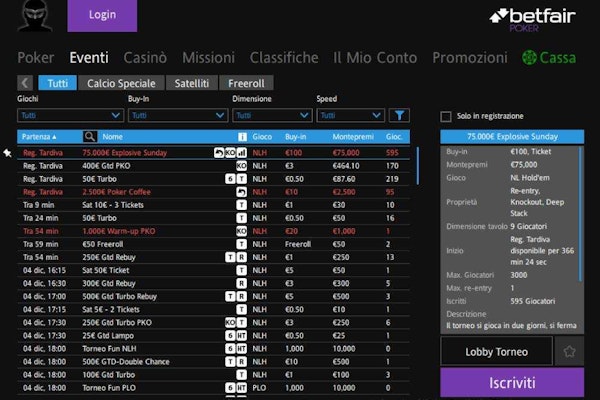
Task: Sort by Partenza column header
Action: point(39,137)
